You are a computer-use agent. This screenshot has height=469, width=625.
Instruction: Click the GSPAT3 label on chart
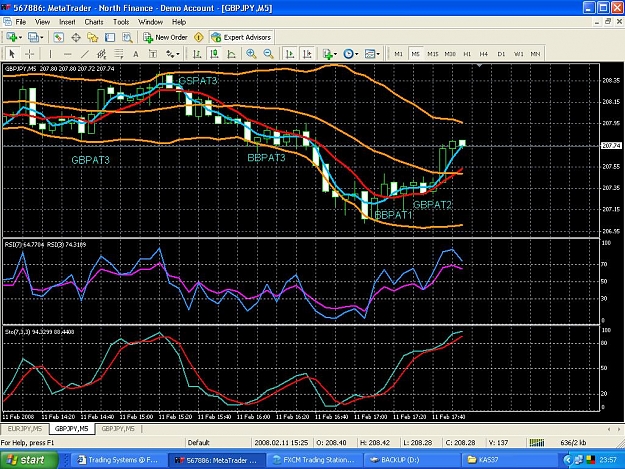point(198,81)
